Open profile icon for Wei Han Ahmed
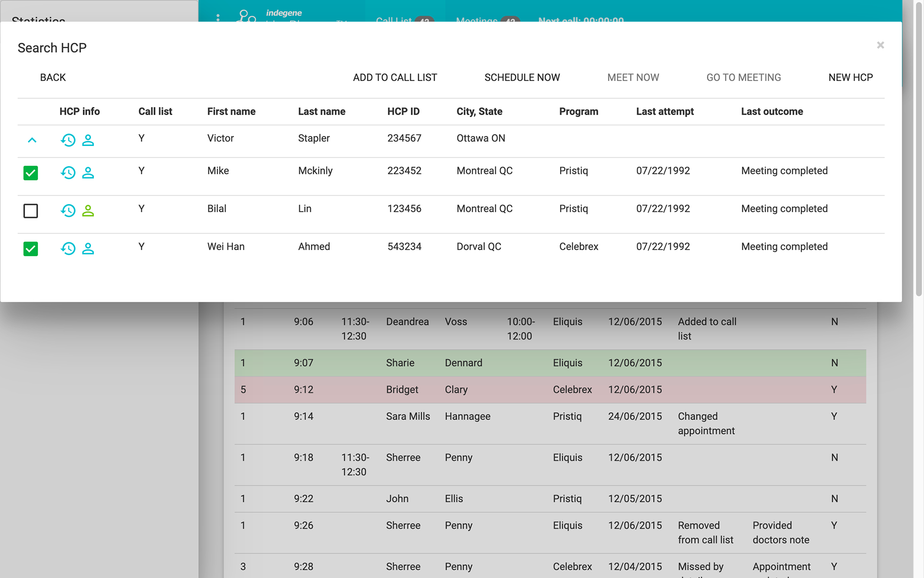This screenshot has width=924, height=578. (x=88, y=249)
